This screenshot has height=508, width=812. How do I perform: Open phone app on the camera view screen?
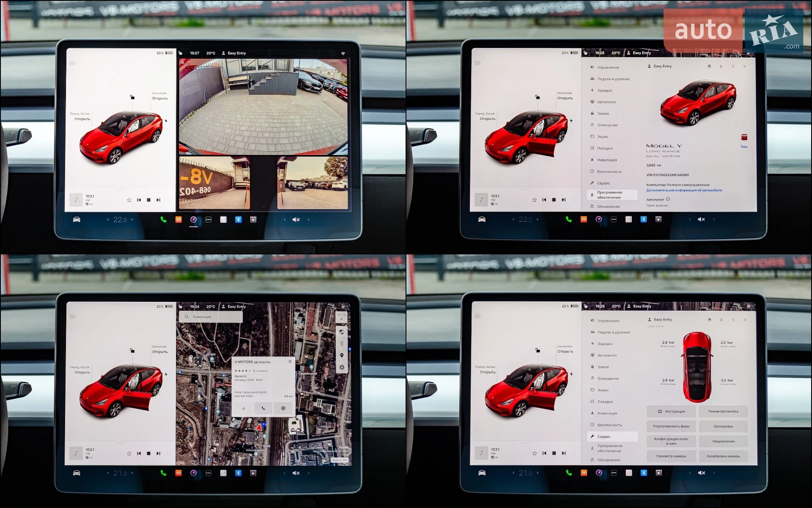click(x=163, y=219)
